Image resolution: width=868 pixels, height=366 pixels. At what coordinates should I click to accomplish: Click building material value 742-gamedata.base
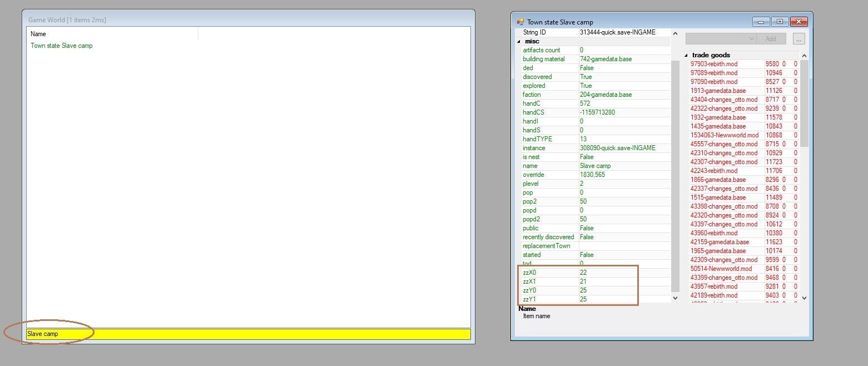(x=606, y=59)
